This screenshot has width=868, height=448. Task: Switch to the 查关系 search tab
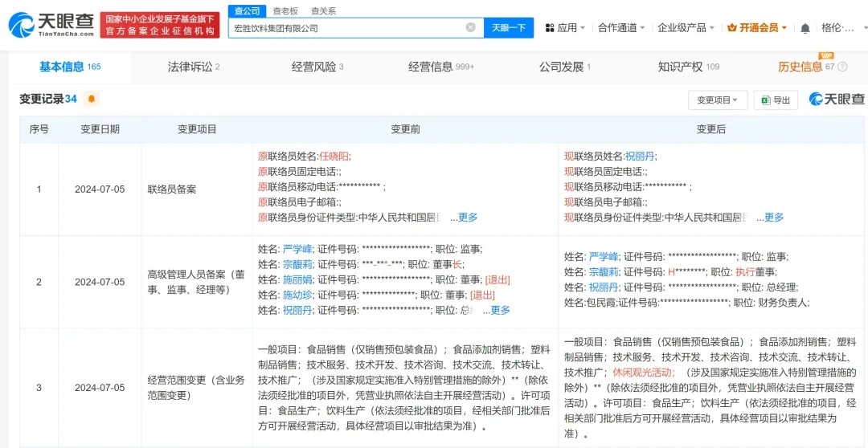click(323, 11)
